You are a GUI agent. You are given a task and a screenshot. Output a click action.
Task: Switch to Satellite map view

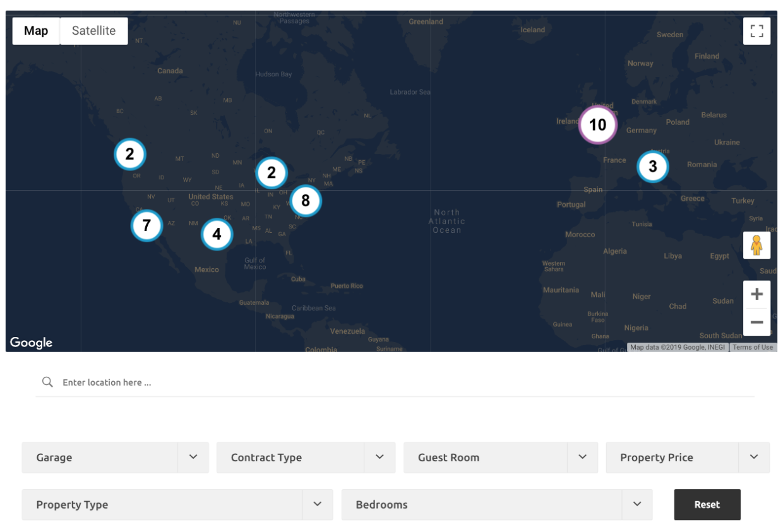[x=93, y=31]
